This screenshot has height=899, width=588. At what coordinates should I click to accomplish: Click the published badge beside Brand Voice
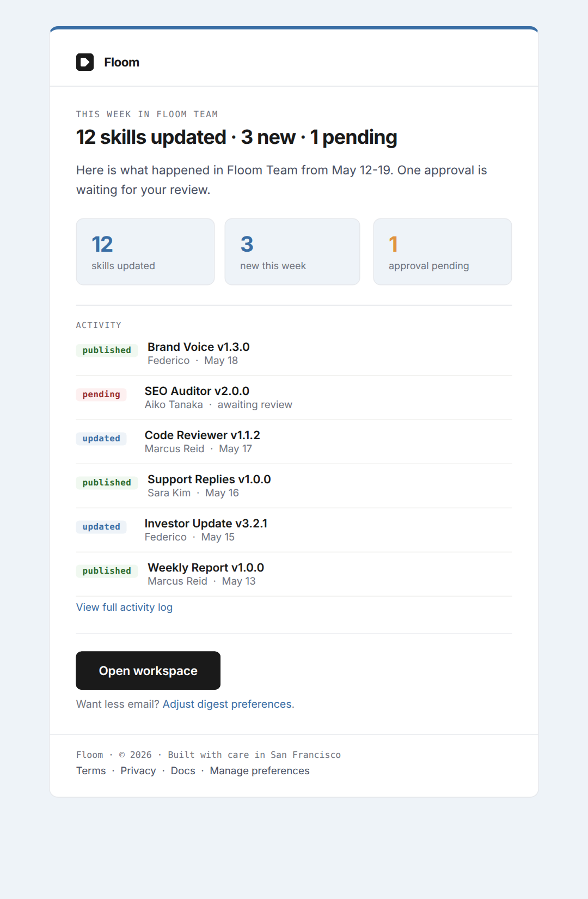[x=107, y=350]
